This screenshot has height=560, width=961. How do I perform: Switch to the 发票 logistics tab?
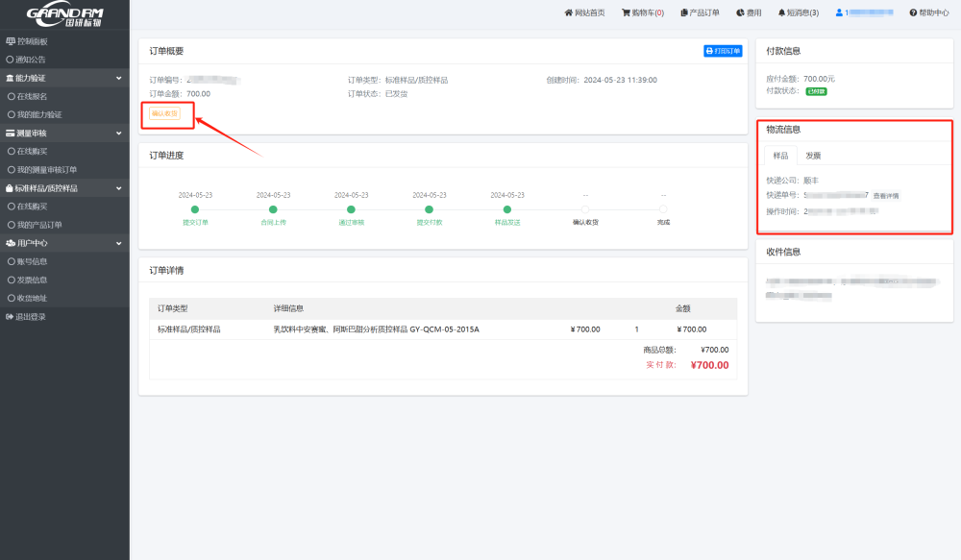click(x=813, y=156)
